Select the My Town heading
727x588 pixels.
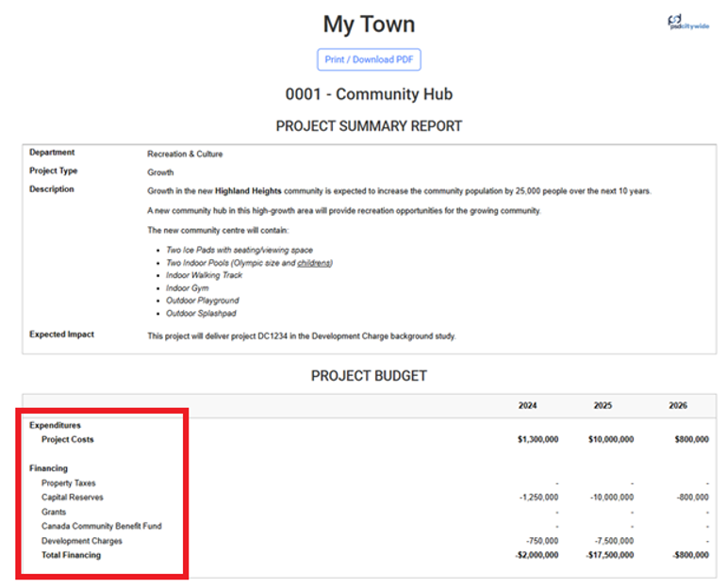click(x=369, y=24)
